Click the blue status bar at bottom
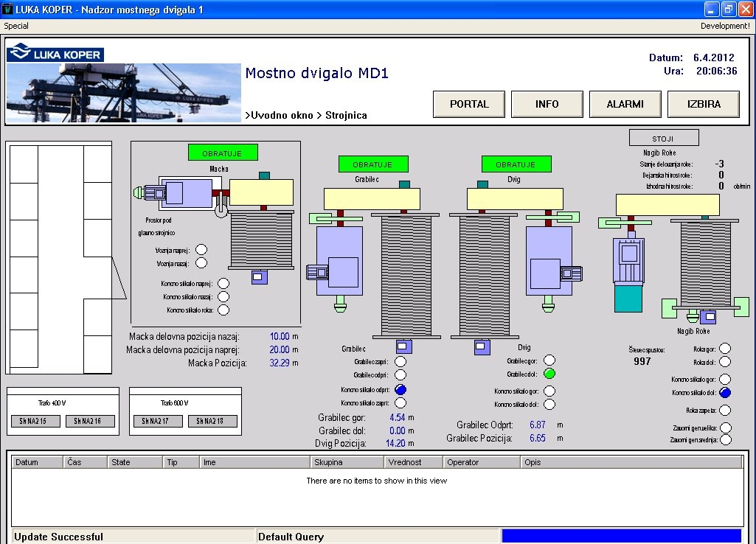The width and height of the screenshot is (756, 544). 621,536
